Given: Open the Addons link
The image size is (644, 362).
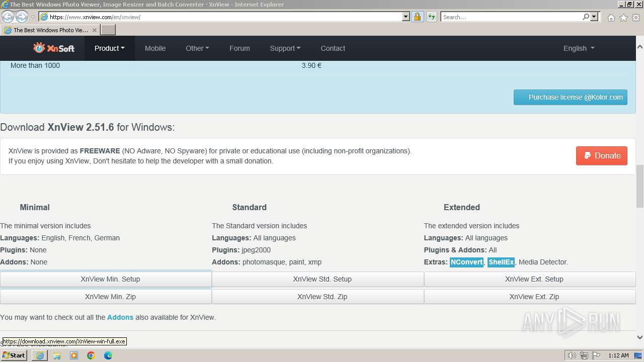Looking at the screenshot, I should [120, 317].
